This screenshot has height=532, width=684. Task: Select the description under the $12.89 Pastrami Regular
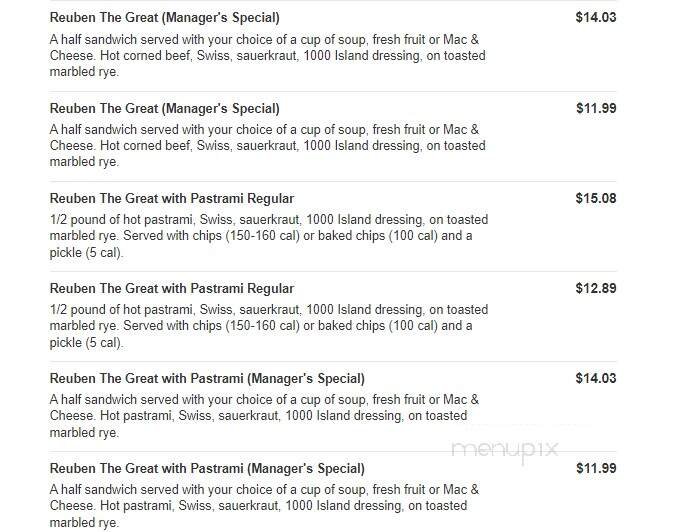pos(268,326)
